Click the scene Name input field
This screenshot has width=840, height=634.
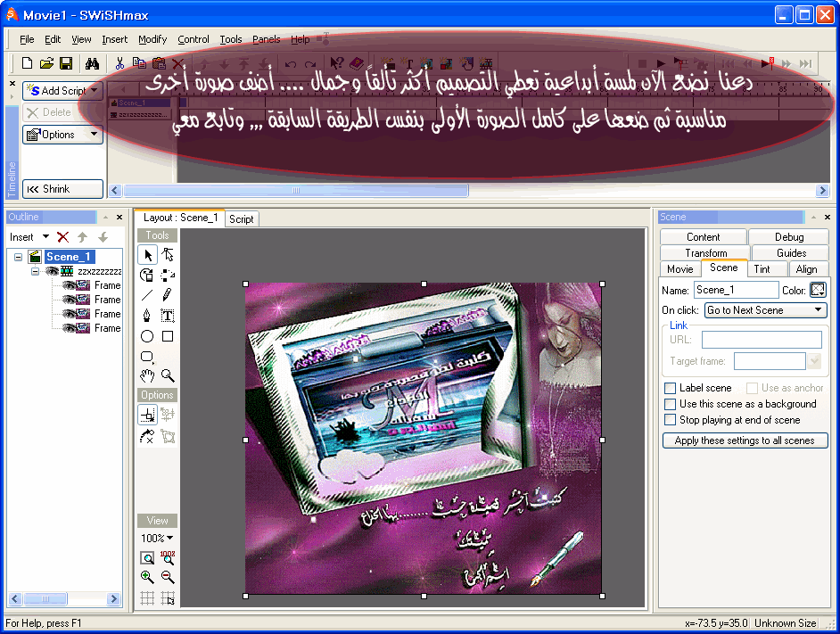click(x=736, y=290)
